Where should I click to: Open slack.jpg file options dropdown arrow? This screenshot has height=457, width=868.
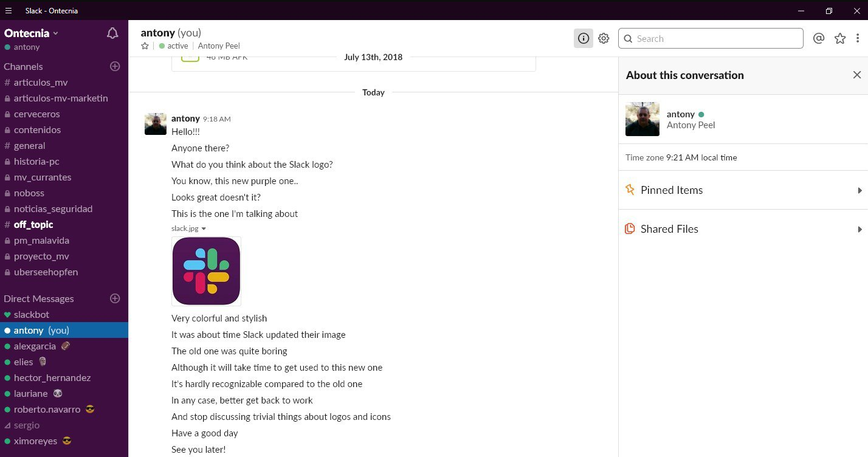[204, 228]
